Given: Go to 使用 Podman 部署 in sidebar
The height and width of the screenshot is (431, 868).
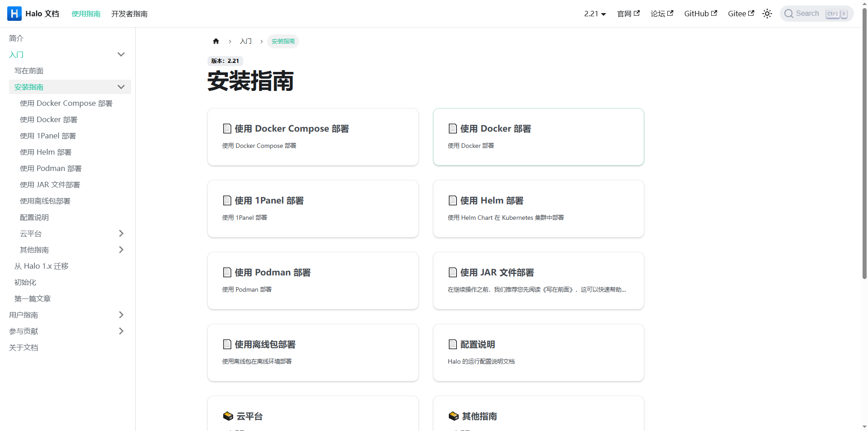Looking at the screenshot, I should tap(51, 168).
